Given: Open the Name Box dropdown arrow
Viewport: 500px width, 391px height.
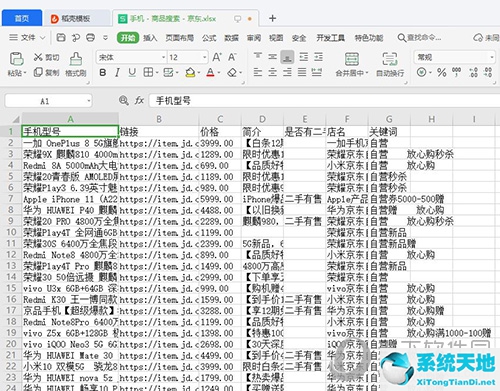Looking at the screenshot, I should click(x=89, y=101).
